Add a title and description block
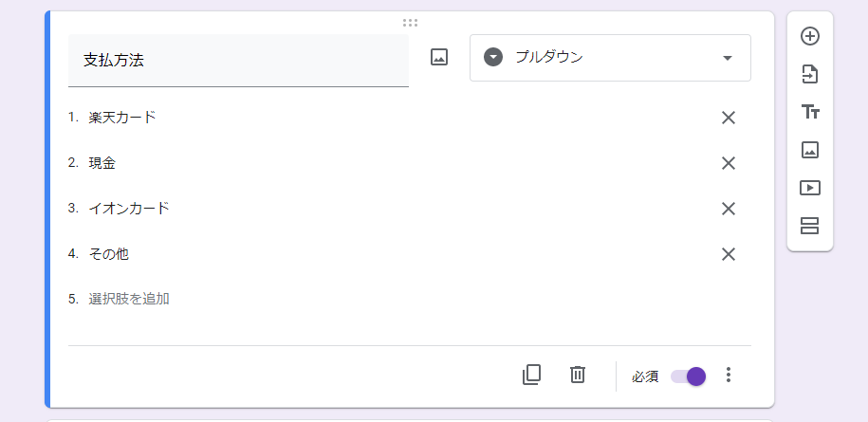The height and width of the screenshot is (422, 868). coord(809,112)
